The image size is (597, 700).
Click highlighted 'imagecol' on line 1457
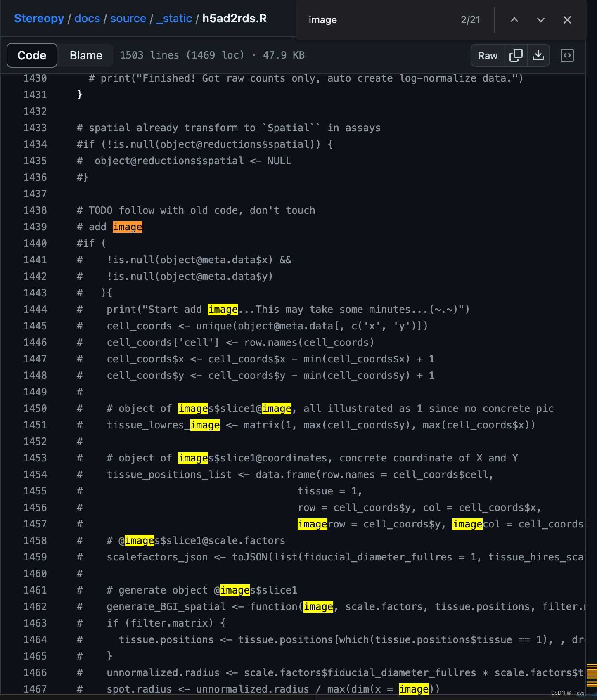476,524
